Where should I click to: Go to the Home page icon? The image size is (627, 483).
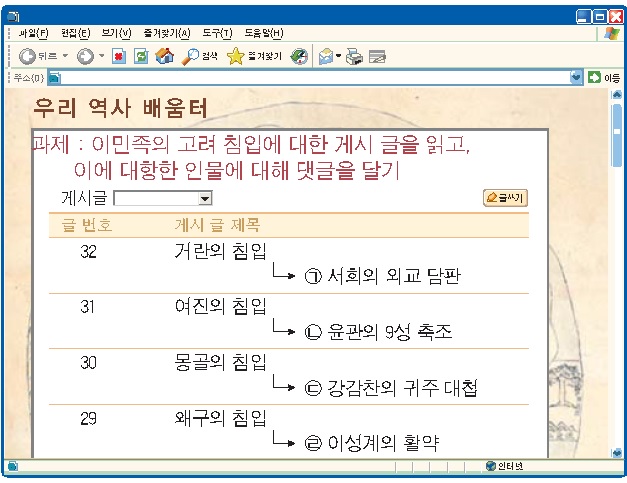164,56
